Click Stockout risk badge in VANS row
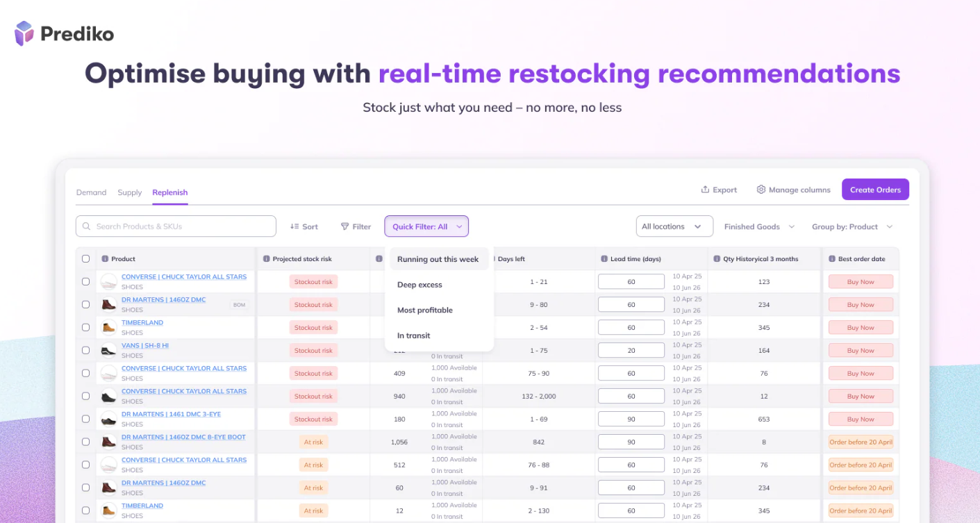980x523 pixels. (313, 351)
